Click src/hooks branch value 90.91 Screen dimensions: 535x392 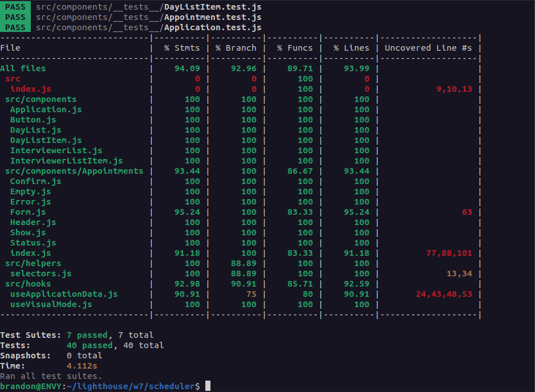[244, 284]
